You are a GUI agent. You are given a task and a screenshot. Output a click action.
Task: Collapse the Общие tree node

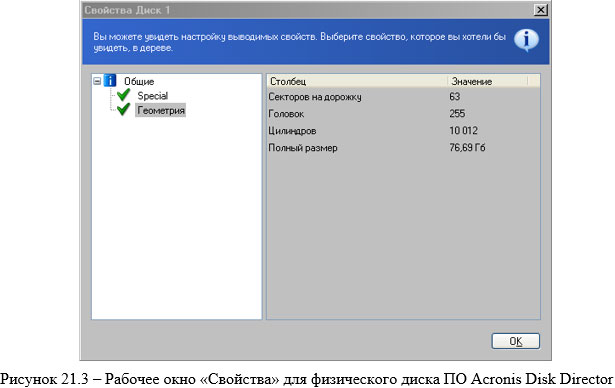tap(97, 81)
